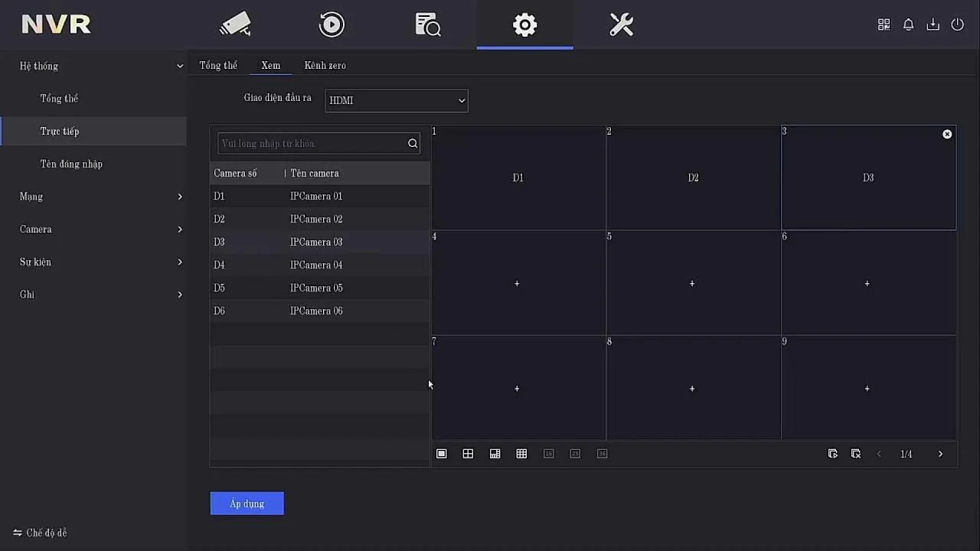Viewport: 980px width, 551px height.
Task: Go to next layout page arrow
Action: tap(940, 454)
